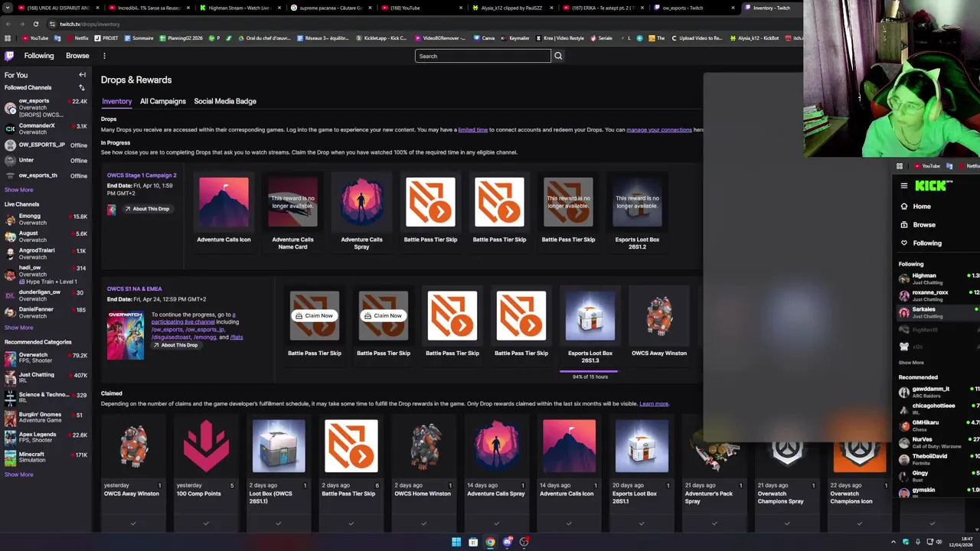The height and width of the screenshot is (551, 980).
Task: Open the Canva bookmark
Action: click(484, 38)
